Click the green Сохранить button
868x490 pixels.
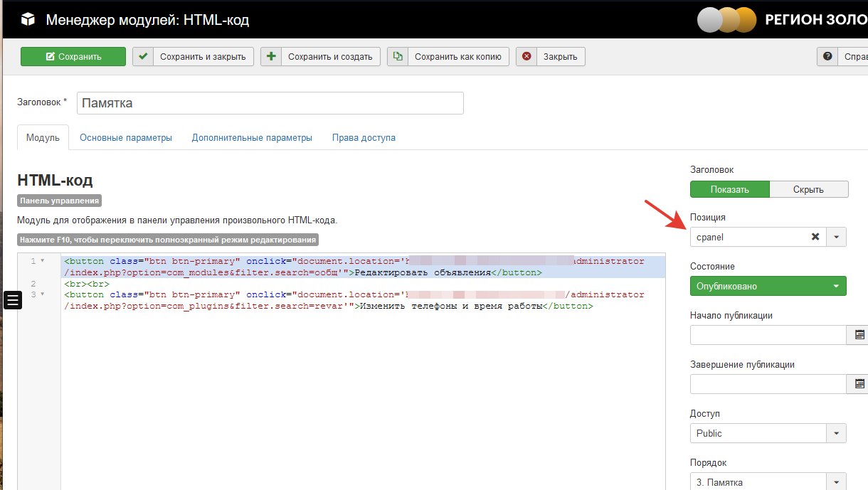pyautogui.click(x=73, y=57)
